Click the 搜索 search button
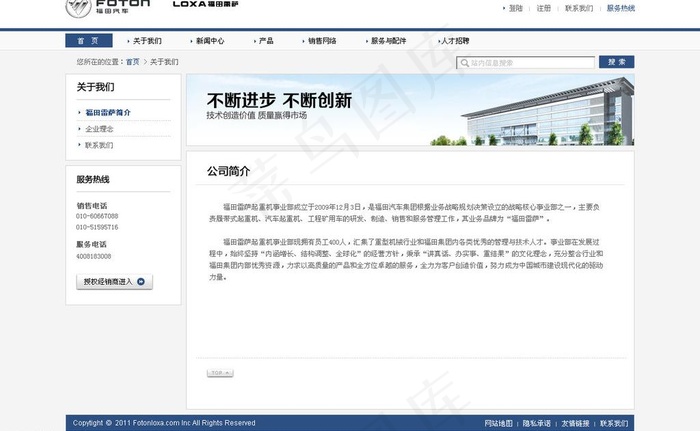Image resolution: width=700 pixels, height=431 pixels. [x=617, y=62]
